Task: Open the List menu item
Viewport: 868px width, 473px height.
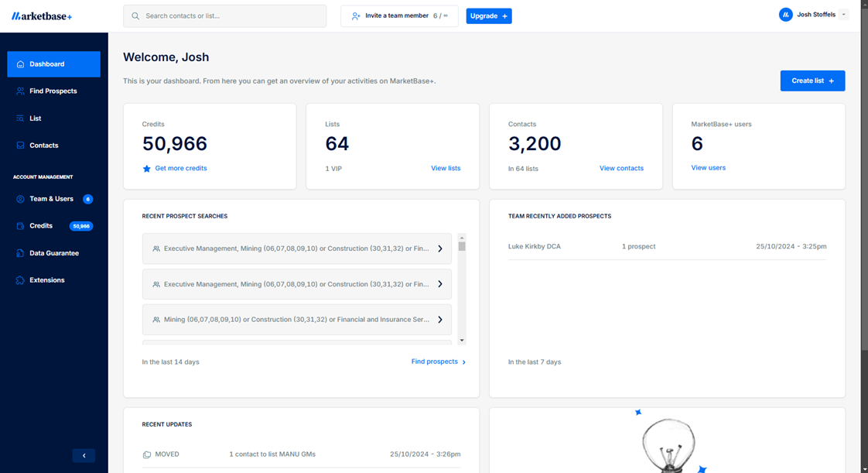Action: (53, 118)
